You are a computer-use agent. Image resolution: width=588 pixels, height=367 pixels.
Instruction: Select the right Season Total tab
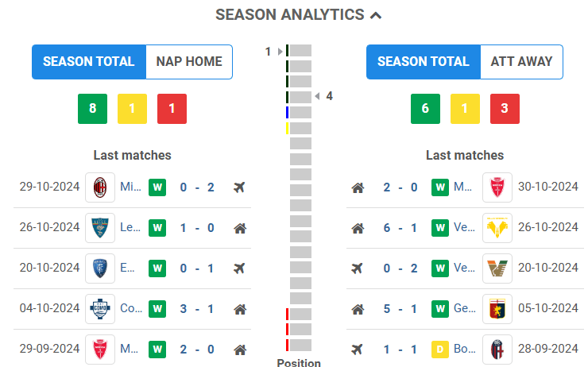[x=424, y=61]
